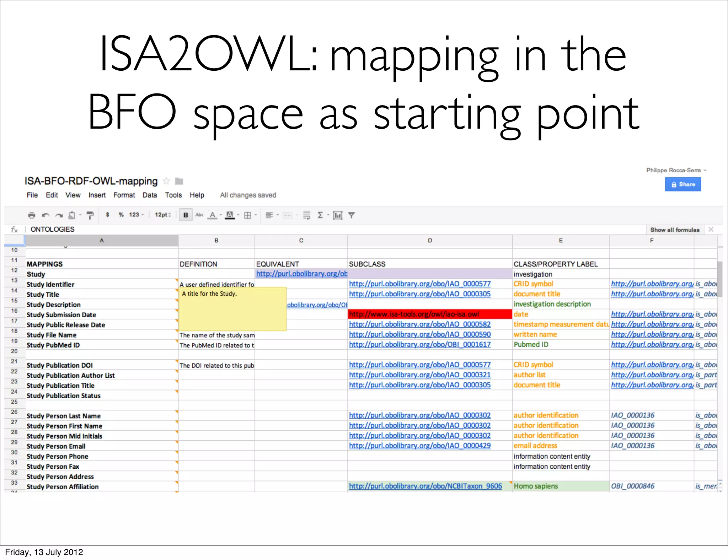This screenshot has width=728, height=560.
Task: Expand the borders dropdown arrow
Action: coord(256,215)
